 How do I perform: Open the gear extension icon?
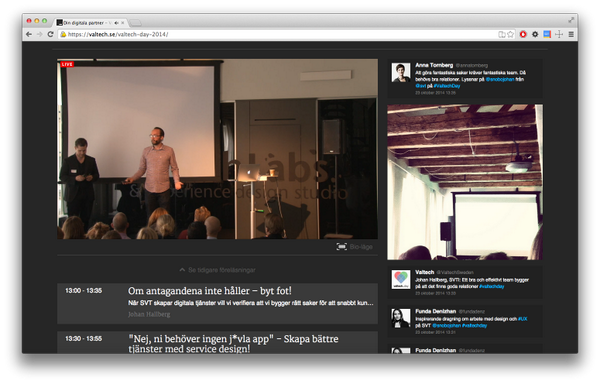tap(535, 34)
